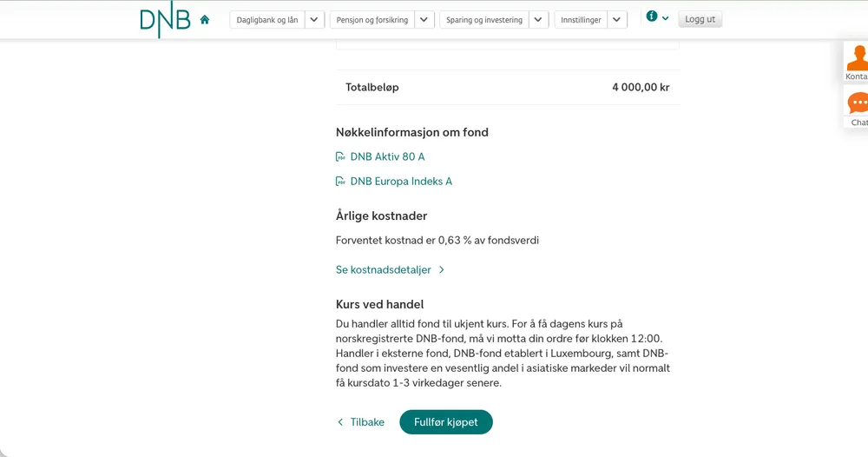Expand the Sparing og investering dropdown arrow
The width and height of the screenshot is (868, 457).
pyautogui.click(x=538, y=20)
